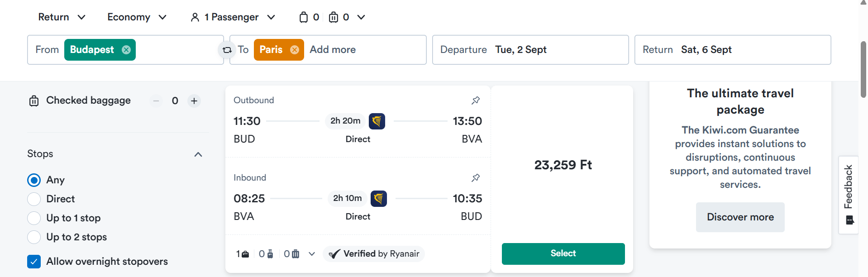Decrease checked baggage count
This screenshot has width=868, height=277.
(156, 101)
